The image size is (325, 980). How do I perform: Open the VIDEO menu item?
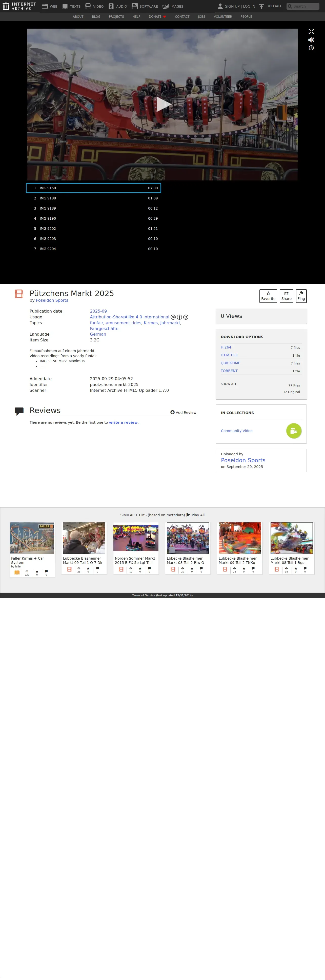[x=94, y=7]
